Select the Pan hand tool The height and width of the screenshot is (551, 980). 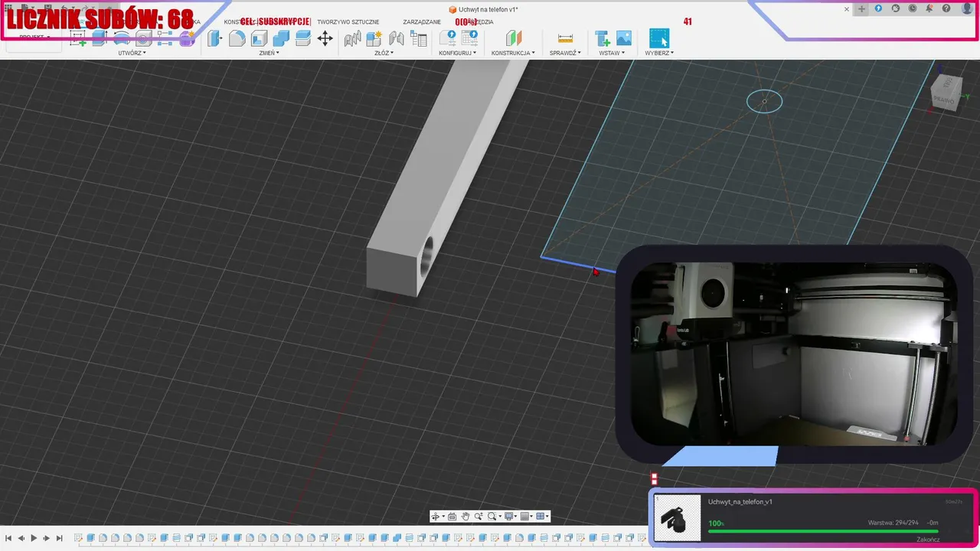point(465,517)
